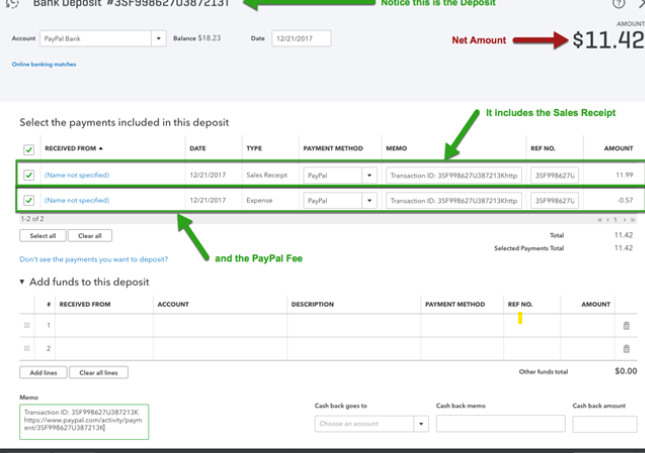Collapse the Add funds to this deposit section

tap(22, 282)
